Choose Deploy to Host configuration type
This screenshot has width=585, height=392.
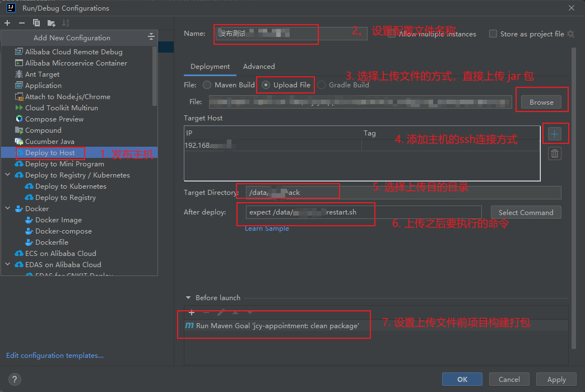point(80,152)
